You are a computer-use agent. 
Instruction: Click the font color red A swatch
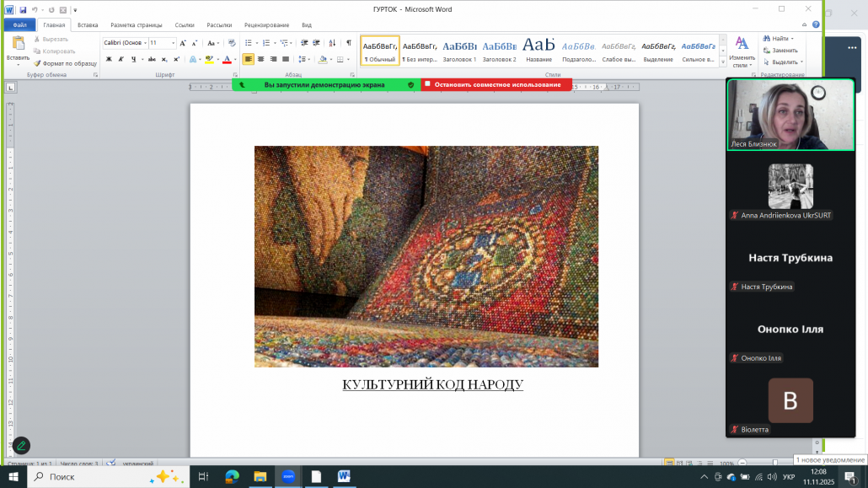(x=227, y=59)
